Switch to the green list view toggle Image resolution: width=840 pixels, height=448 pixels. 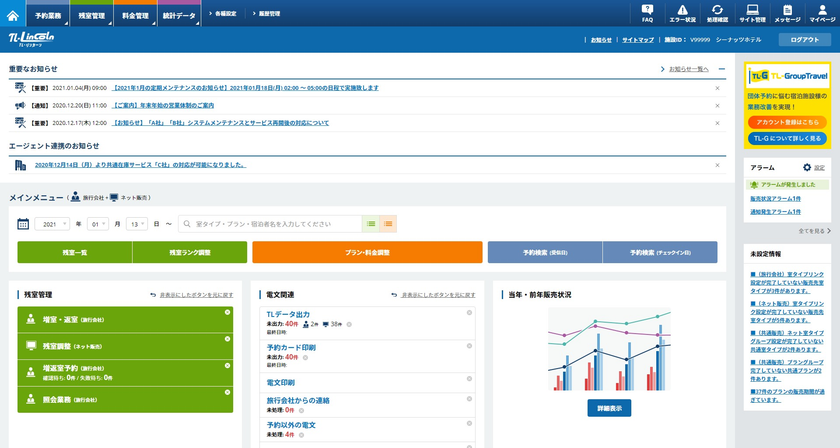[x=371, y=224]
